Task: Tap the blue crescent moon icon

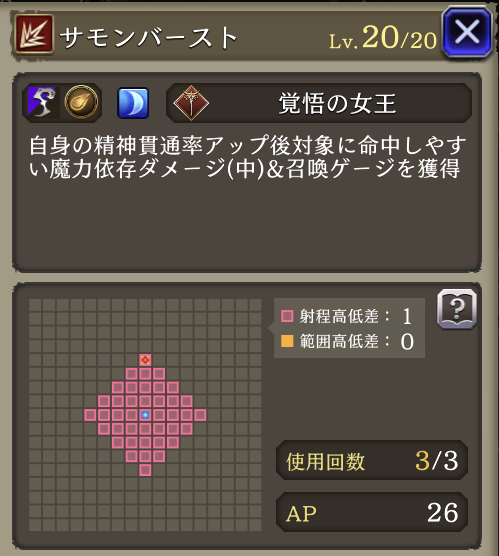Action: [133, 103]
